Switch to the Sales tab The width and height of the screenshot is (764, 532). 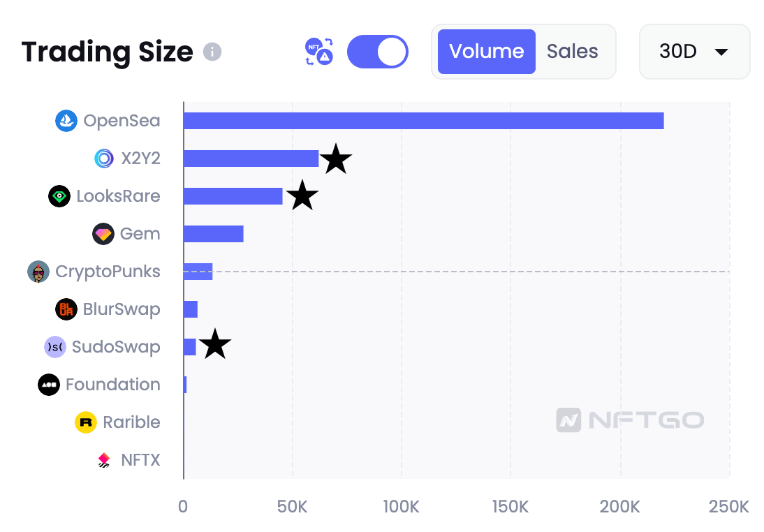572,52
